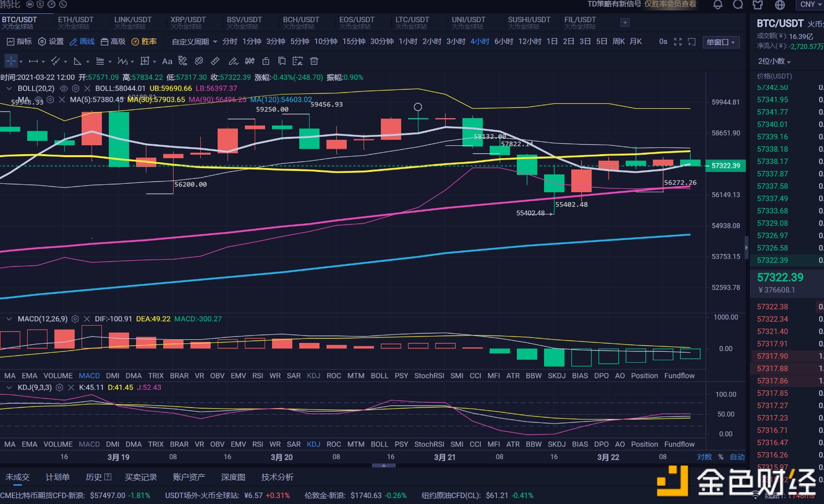Screen dimensions: 824x504
Task: Open the 单窗口 window layout dropdown
Action: [720, 42]
